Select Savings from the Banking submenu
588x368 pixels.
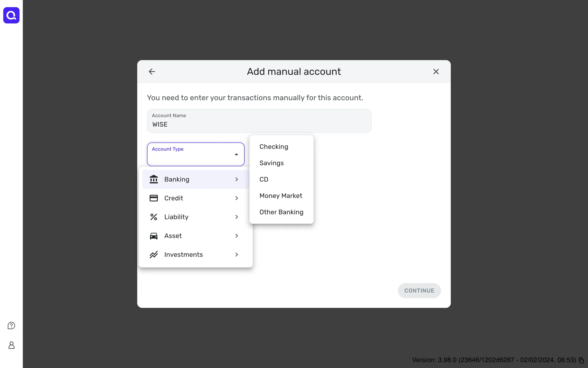[x=272, y=163]
